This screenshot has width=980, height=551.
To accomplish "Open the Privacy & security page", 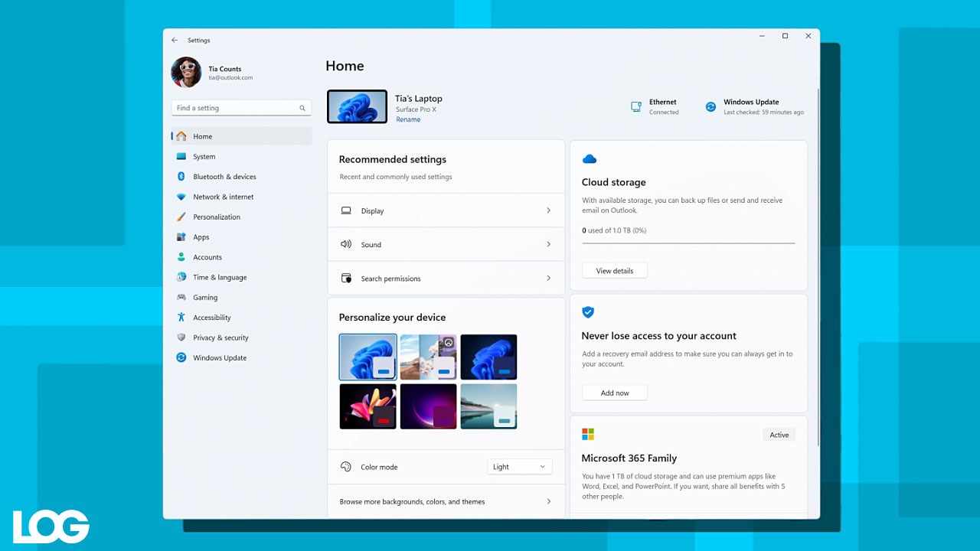I will 241,337.
